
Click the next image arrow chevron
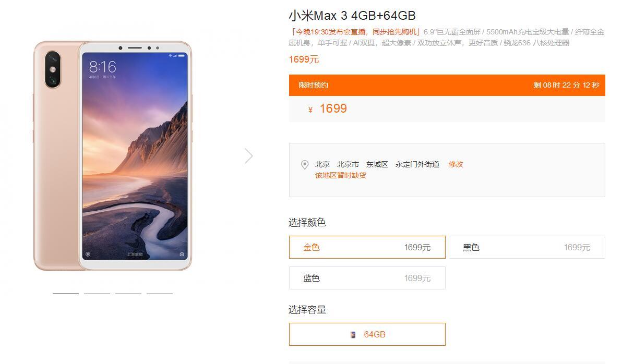[x=249, y=156]
